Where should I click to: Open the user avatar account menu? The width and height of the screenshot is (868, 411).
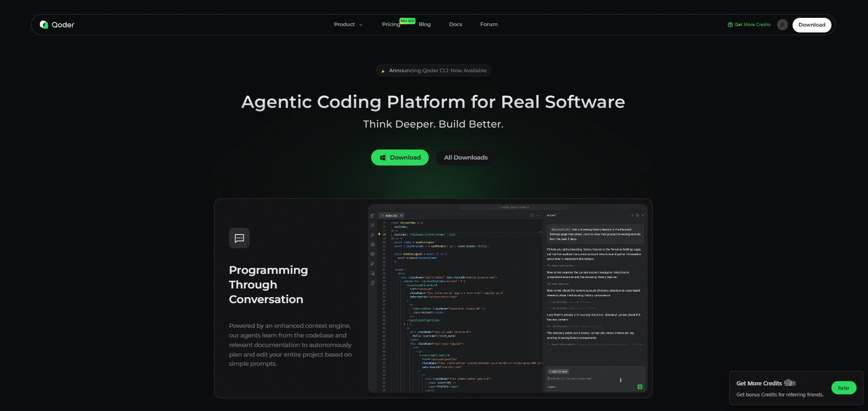pos(783,25)
